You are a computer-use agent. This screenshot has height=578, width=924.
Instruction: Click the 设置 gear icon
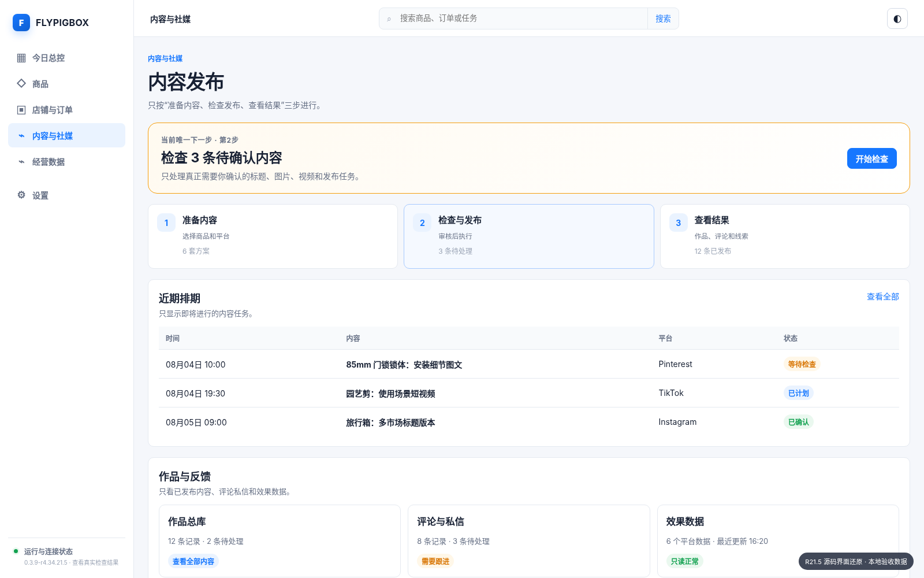pyautogui.click(x=21, y=195)
